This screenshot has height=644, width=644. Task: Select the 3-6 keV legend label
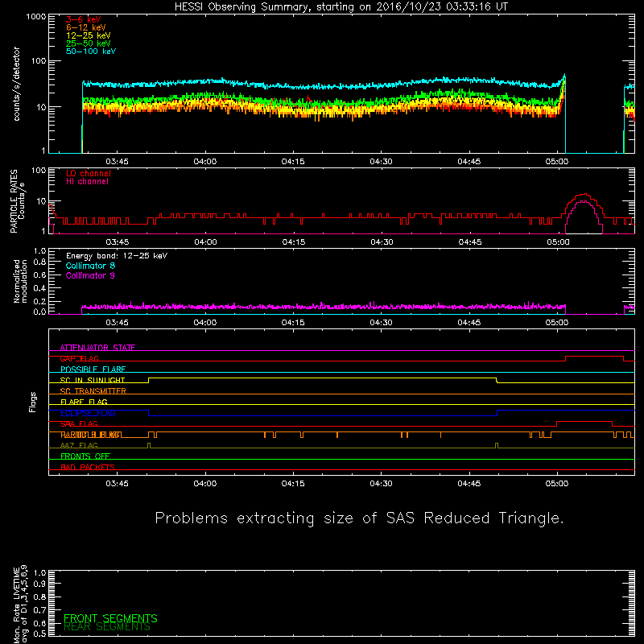[x=83, y=19]
